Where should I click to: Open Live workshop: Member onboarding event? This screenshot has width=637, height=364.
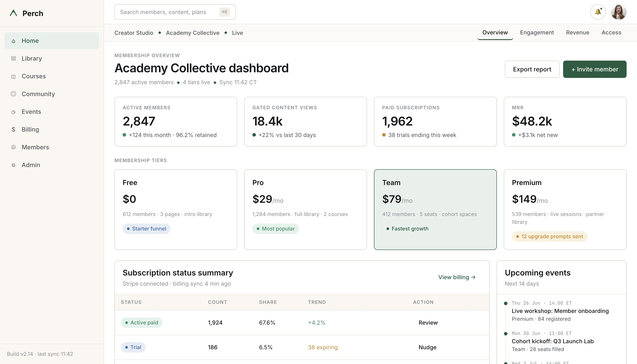coord(560,311)
